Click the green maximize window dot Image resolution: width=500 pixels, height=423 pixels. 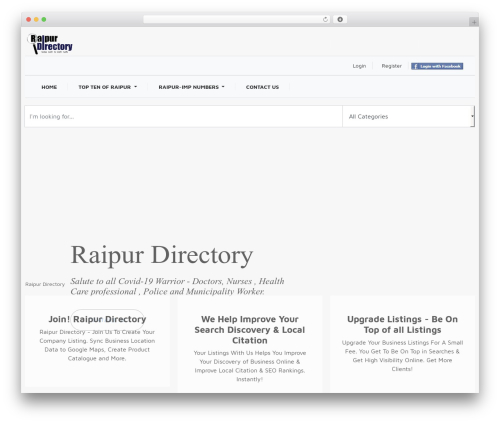coord(44,20)
